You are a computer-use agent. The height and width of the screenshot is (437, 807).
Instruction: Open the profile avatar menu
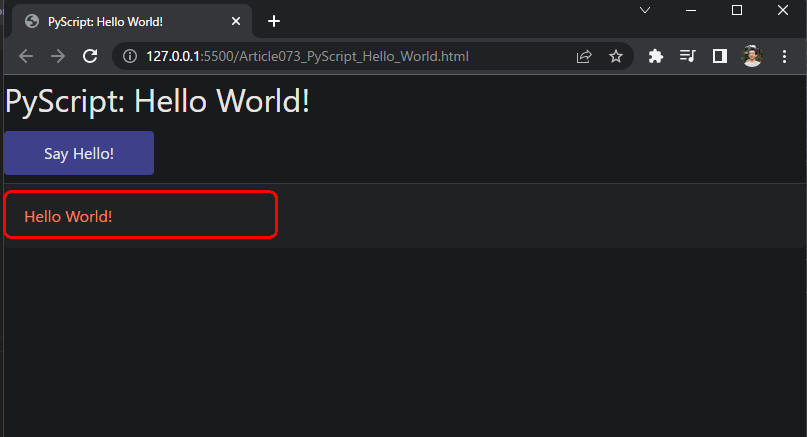(752, 56)
